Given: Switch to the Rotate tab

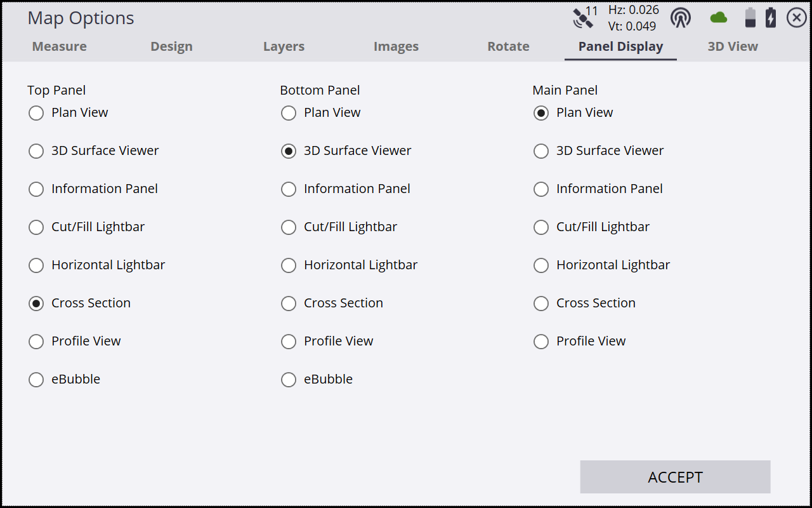Looking at the screenshot, I should (508, 46).
